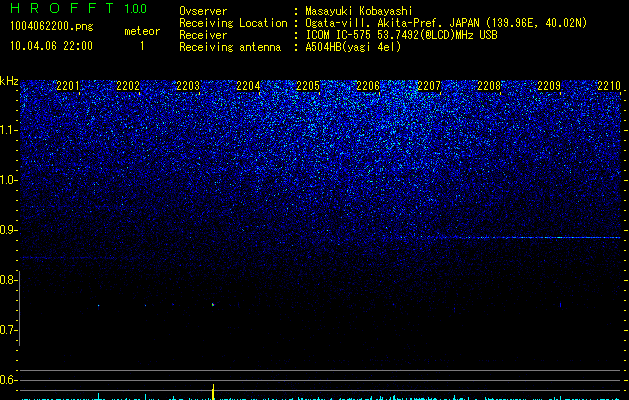629x400 pixels.
Task: Click the 0.9 kHz axis label
Action: (x=8, y=230)
